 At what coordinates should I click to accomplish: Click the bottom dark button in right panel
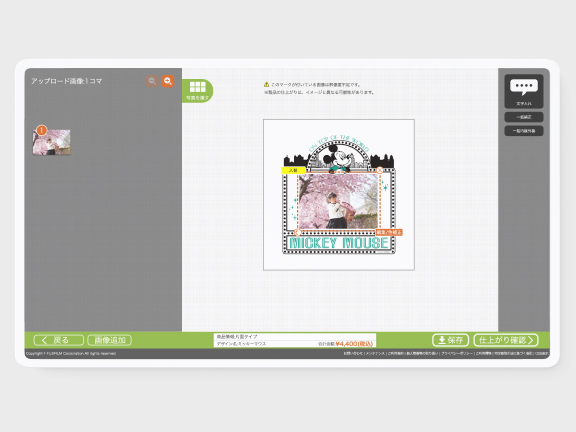click(524, 131)
